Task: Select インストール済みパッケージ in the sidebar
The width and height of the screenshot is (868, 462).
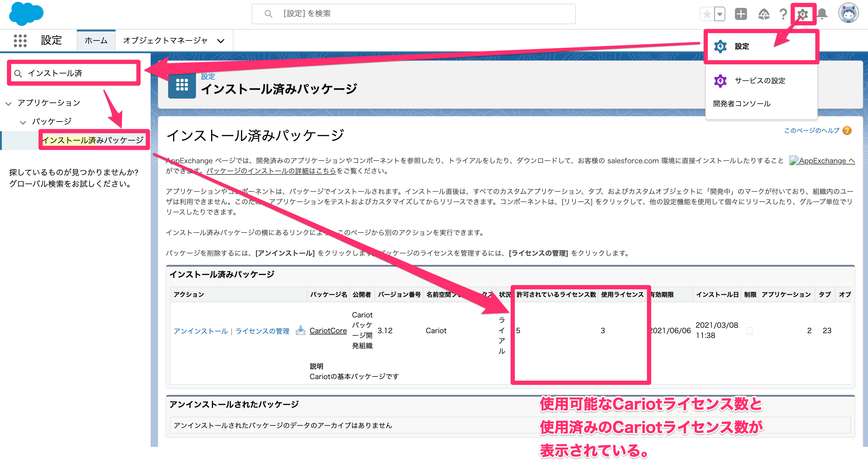Action: (x=93, y=140)
